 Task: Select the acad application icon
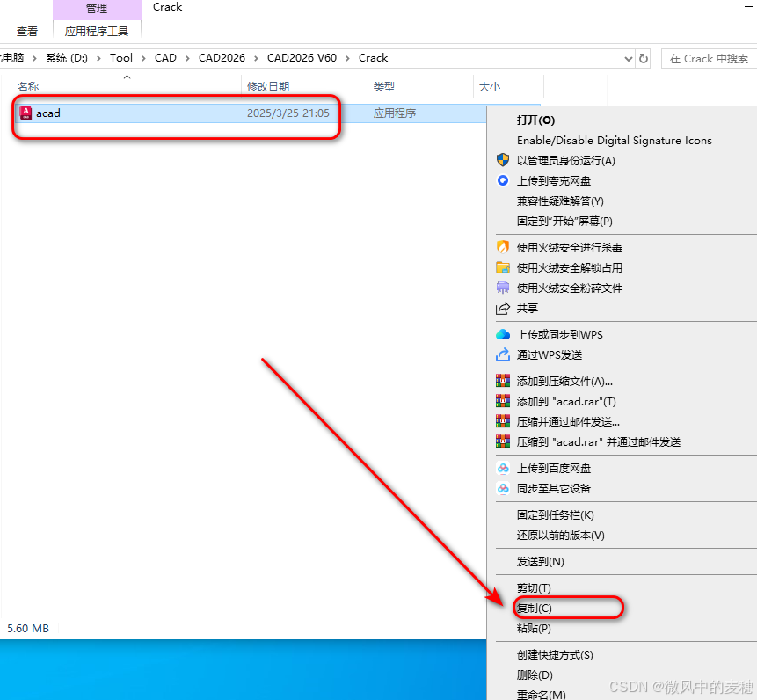click(x=26, y=113)
